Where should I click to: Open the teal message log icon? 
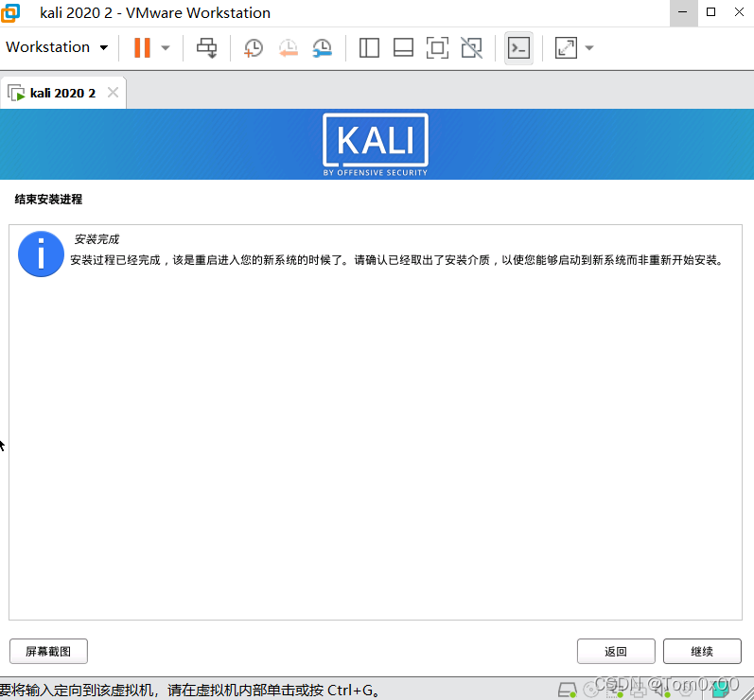(x=721, y=690)
